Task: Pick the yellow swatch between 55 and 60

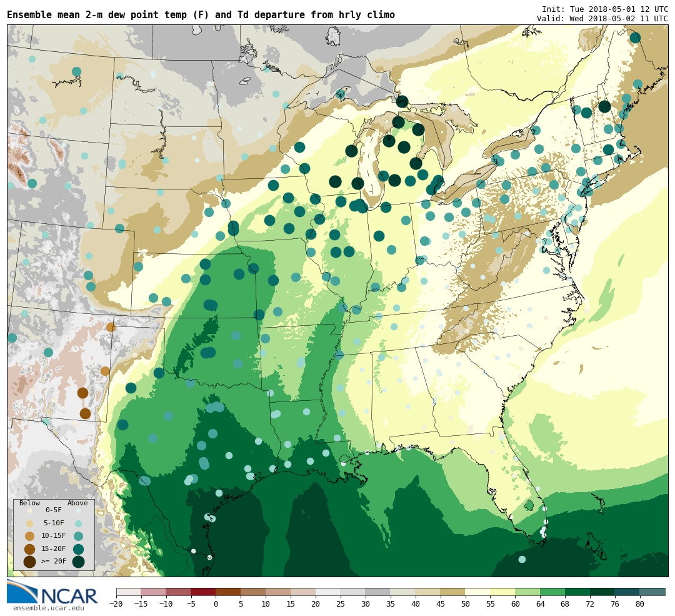Action: point(502,592)
